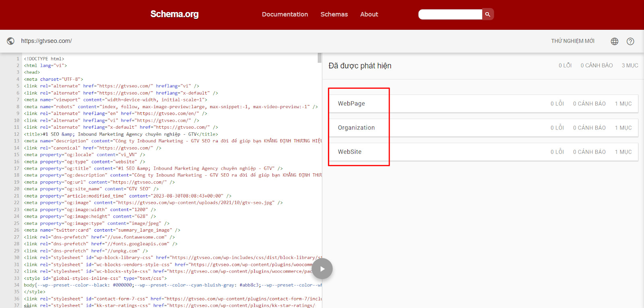This screenshot has height=308, width=644.
Task: Open the Schemas menu
Action: 334,14
